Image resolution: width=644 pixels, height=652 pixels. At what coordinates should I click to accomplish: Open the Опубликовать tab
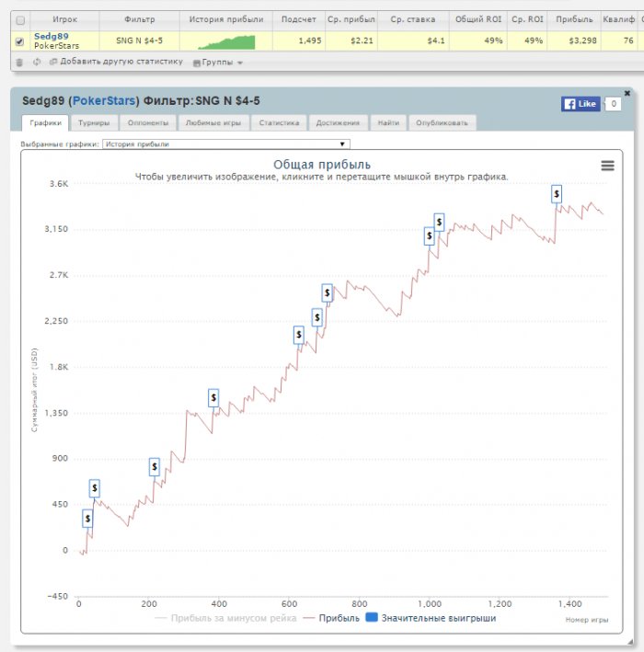tap(442, 122)
